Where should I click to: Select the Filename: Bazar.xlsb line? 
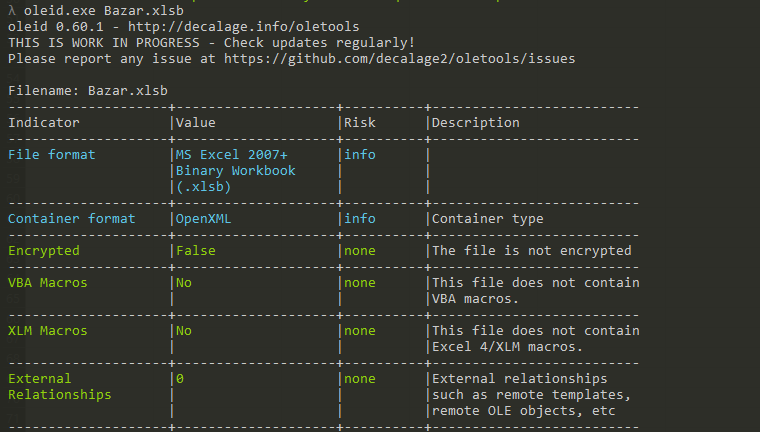pyautogui.click(x=88, y=91)
